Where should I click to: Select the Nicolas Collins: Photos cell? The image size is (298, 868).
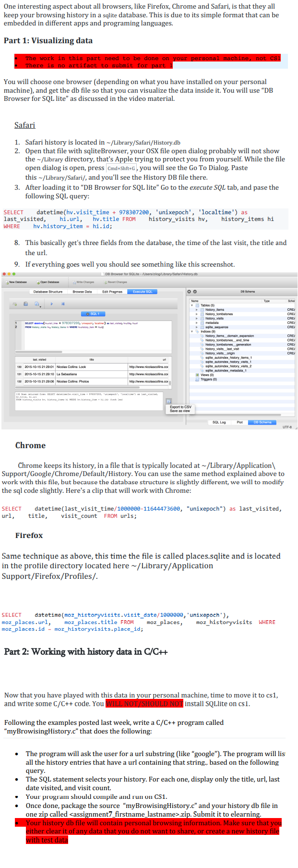click(92, 381)
